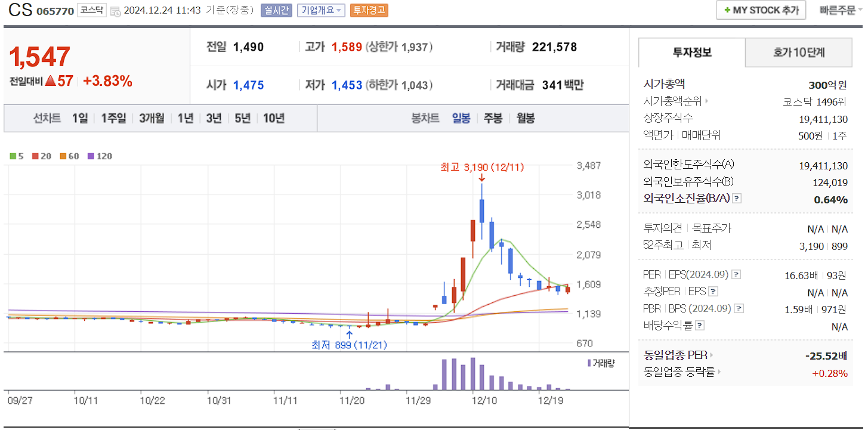Click the purple 거래량 volume legend
The width and height of the screenshot is (868, 430).
point(601,363)
